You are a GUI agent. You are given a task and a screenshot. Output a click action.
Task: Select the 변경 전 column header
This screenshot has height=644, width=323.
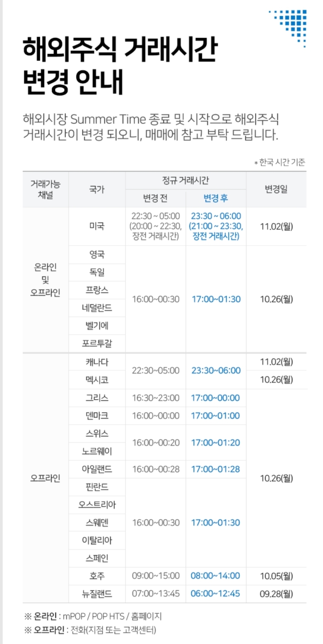[x=155, y=198]
